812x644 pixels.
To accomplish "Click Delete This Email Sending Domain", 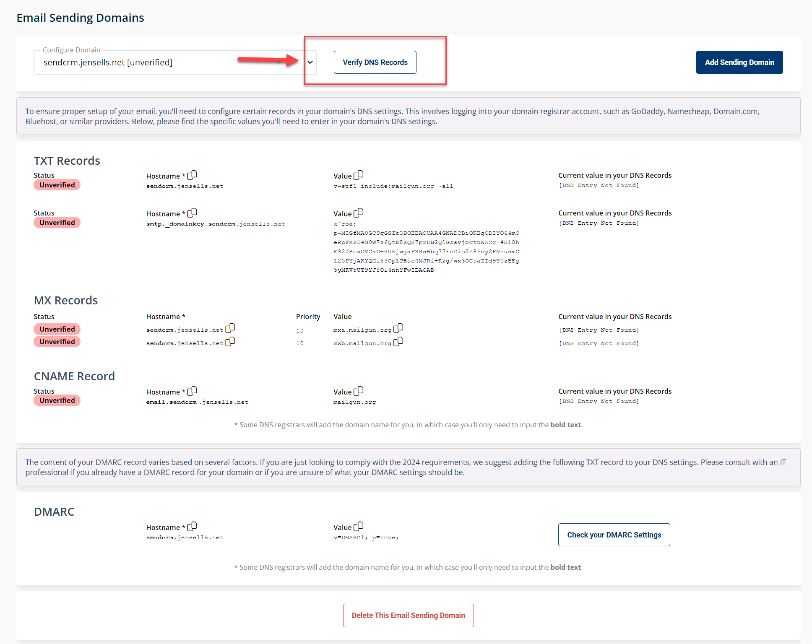I will 408,615.
